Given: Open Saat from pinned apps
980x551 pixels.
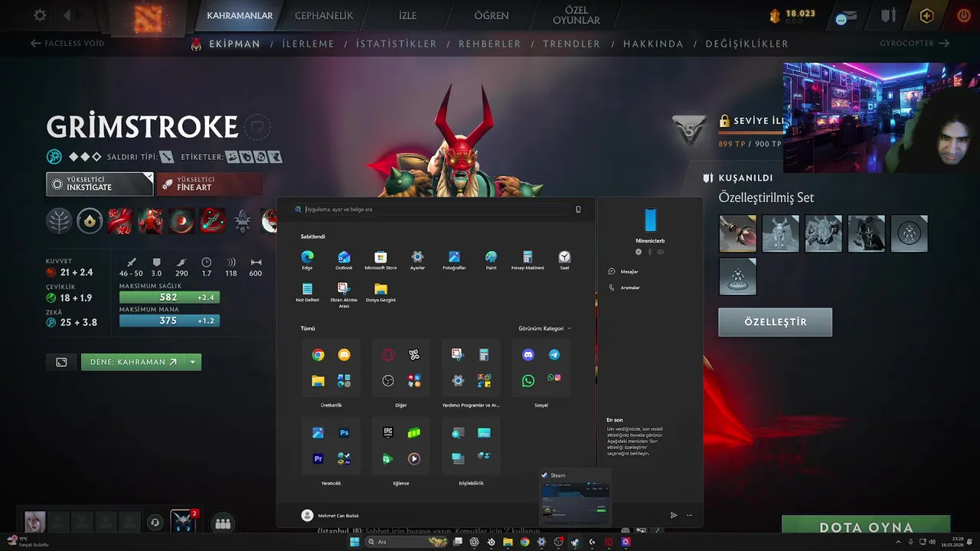Looking at the screenshot, I should (564, 260).
